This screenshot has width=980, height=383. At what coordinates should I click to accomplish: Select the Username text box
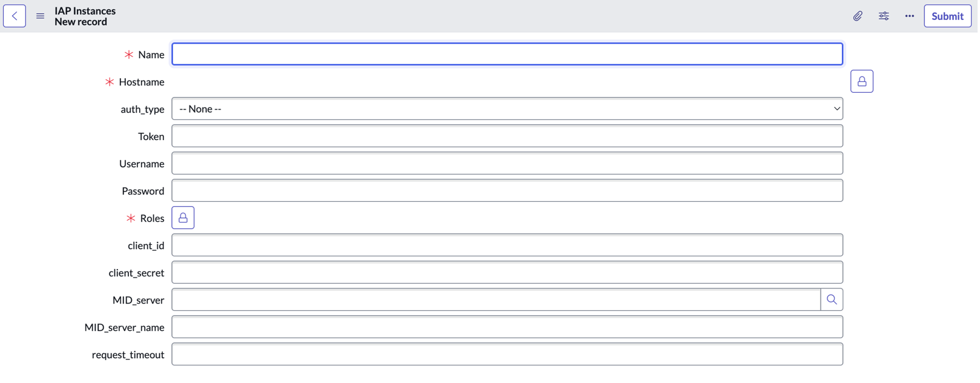coord(507,164)
